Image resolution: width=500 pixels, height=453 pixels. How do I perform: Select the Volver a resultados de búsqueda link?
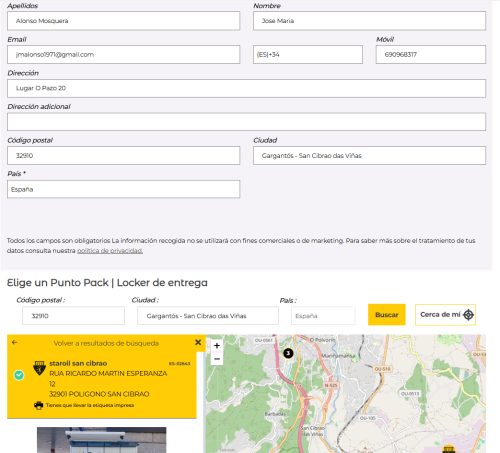point(106,343)
